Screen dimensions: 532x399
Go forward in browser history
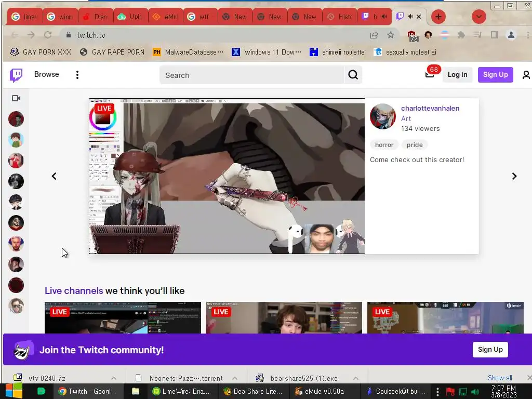tap(31, 35)
